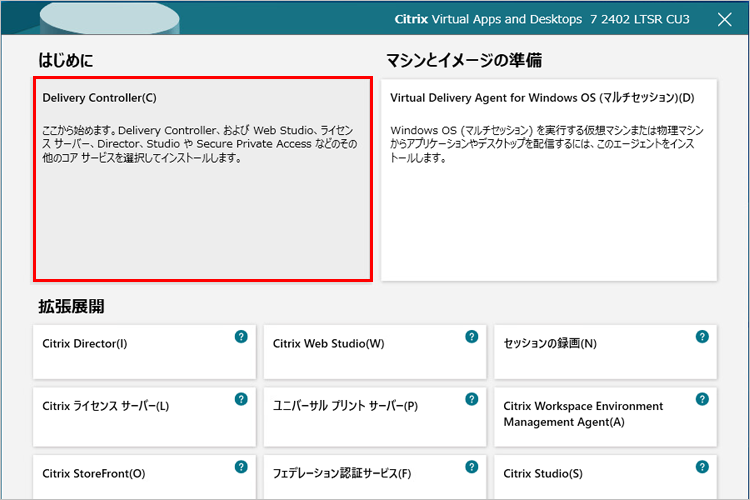Image resolution: width=750 pixels, height=500 pixels.
Task: Close the Citrix installer window
Action: tap(725, 20)
